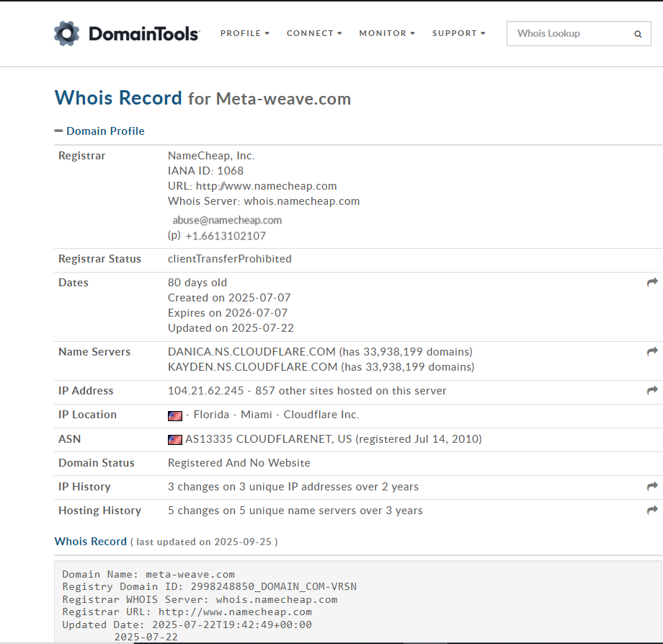The width and height of the screenshot is (663, 644).
Task: Click the 'URL: http://www.namecheap.com' line in Registrar
Action: coord(252,186)
